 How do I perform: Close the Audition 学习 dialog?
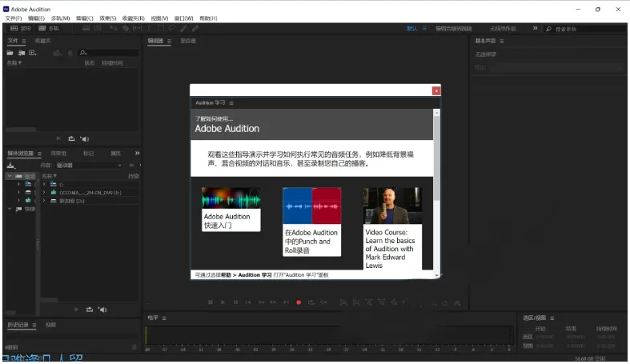click(436, 90)
